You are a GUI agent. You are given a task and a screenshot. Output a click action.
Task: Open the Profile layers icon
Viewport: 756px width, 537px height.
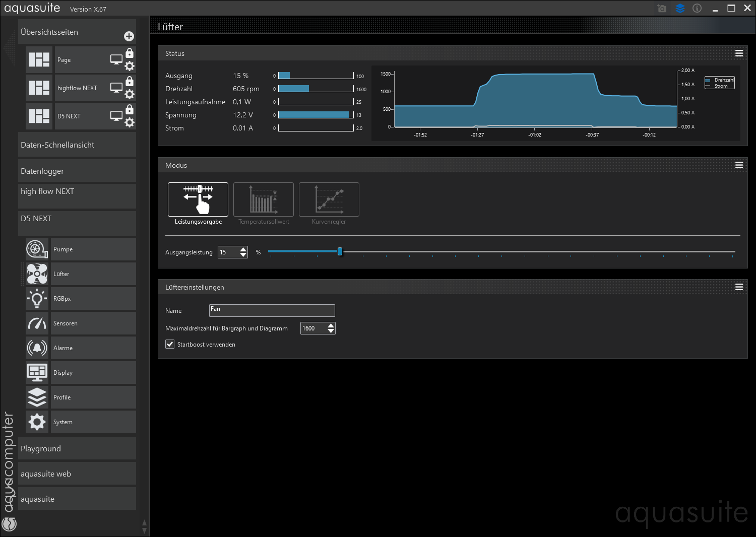(x=37, y=397)
